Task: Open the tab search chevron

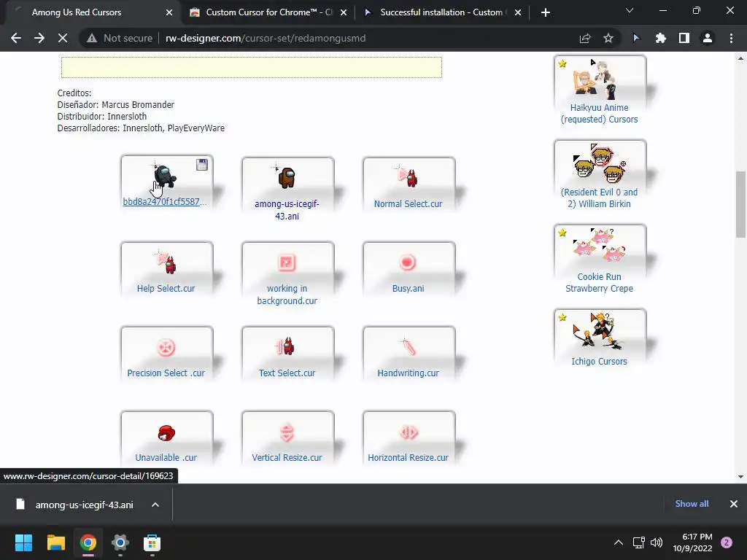Action: pyautogui.click(x=630, y=10)
